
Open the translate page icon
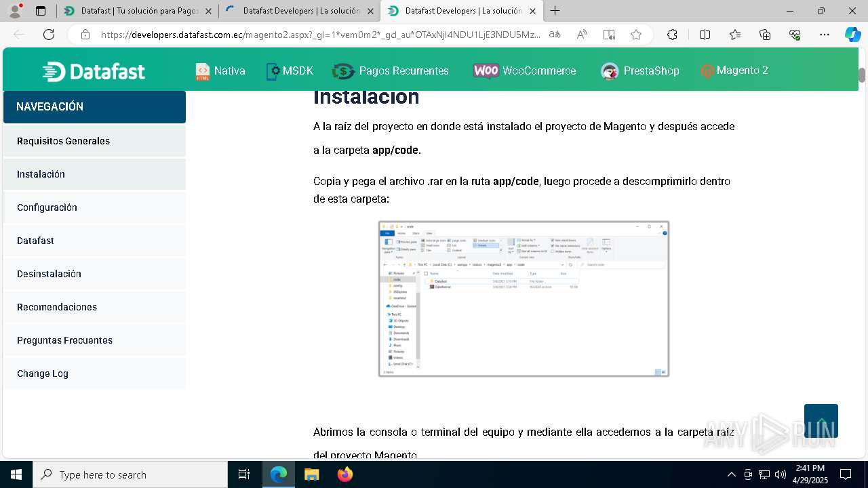555,35
